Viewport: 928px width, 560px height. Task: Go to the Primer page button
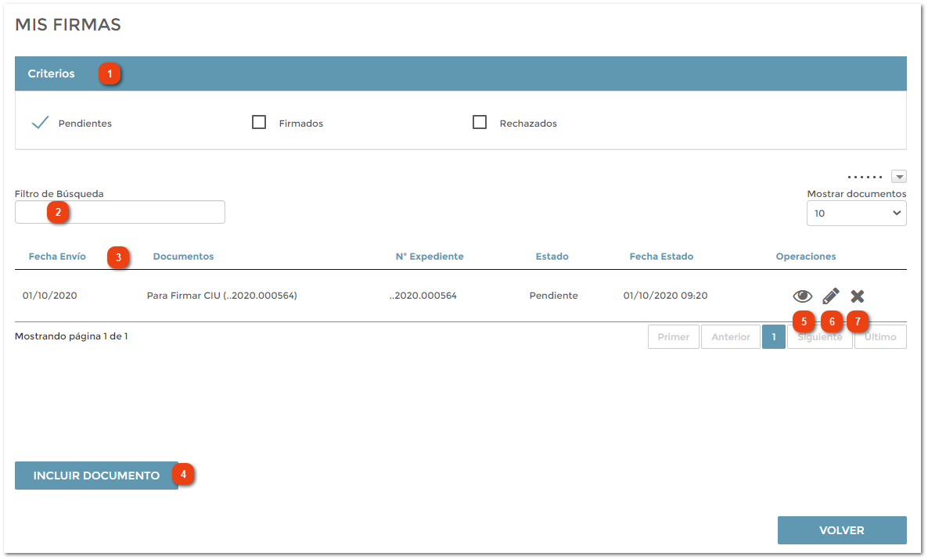tap(673, 337)
